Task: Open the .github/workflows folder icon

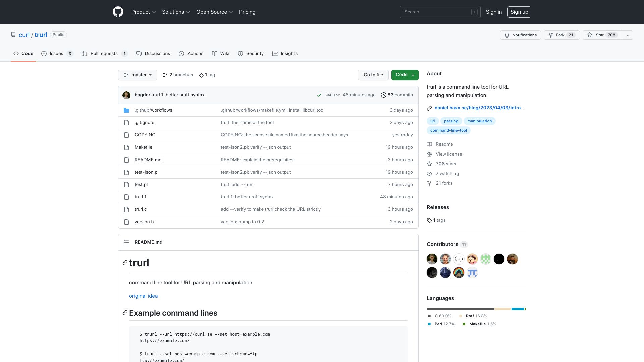Action: click(x=126, y=110)
